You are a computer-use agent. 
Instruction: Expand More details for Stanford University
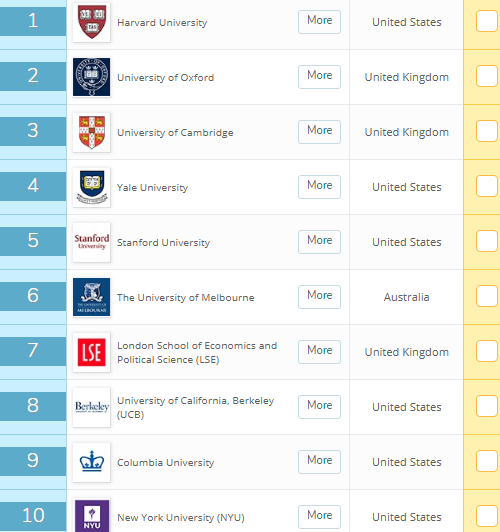pyautogui.click(x=320, y=242)
